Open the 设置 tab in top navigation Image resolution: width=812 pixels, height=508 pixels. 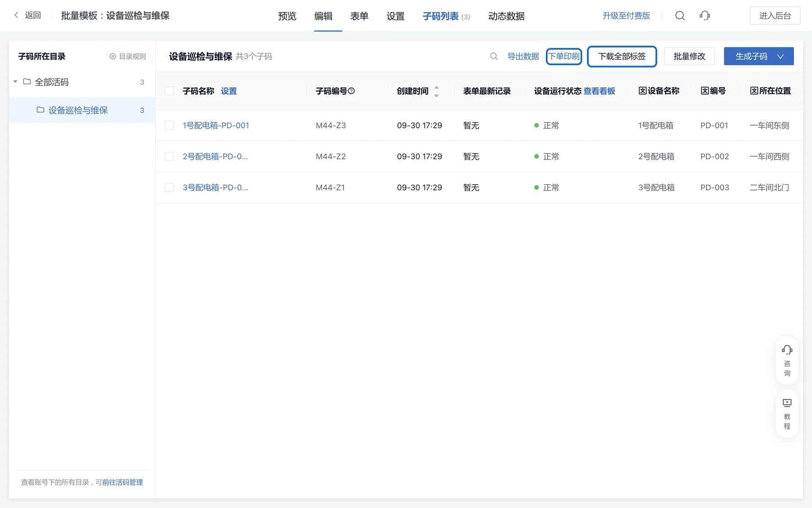point(396,16)
